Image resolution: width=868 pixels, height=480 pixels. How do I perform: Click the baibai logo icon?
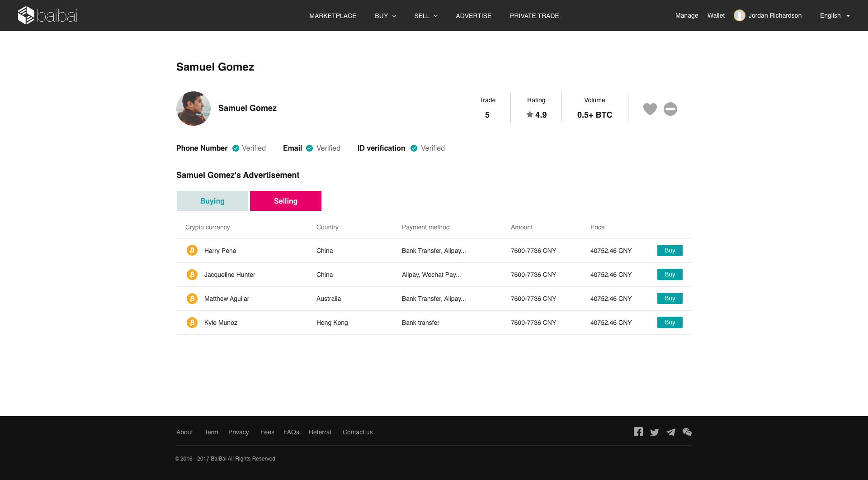(26, 15)
